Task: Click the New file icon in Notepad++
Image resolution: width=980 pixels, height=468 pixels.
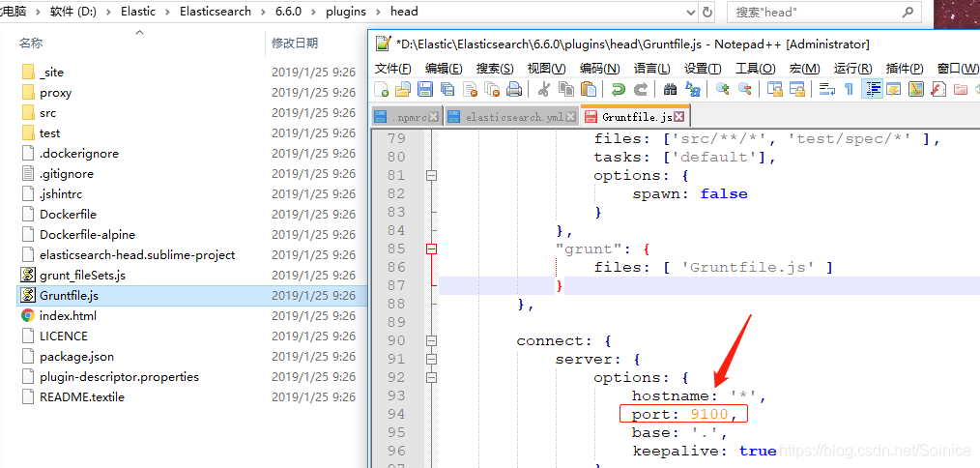Action: tap(381, 90)
